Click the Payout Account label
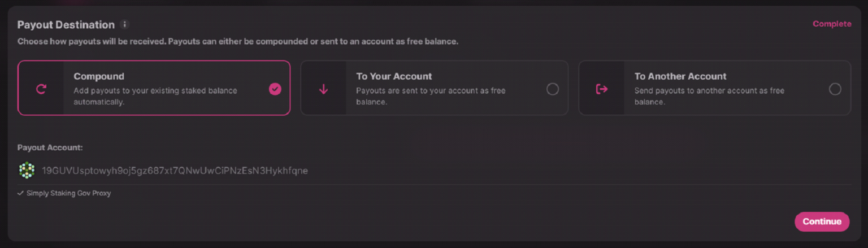This screenshot has width=868, height=248. click(50, 147)
